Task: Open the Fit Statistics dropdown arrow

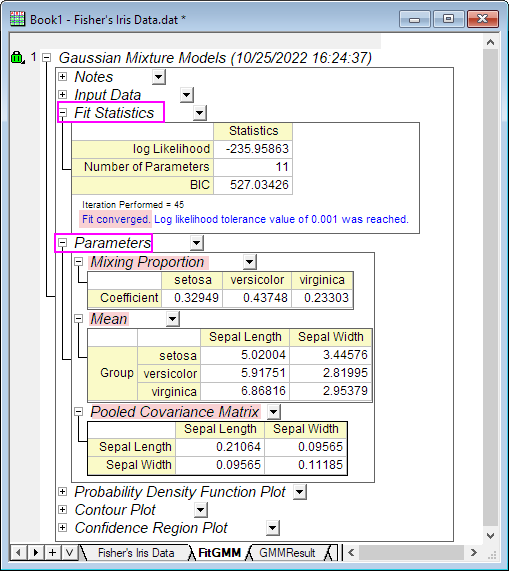Action: tap(200, 113)
